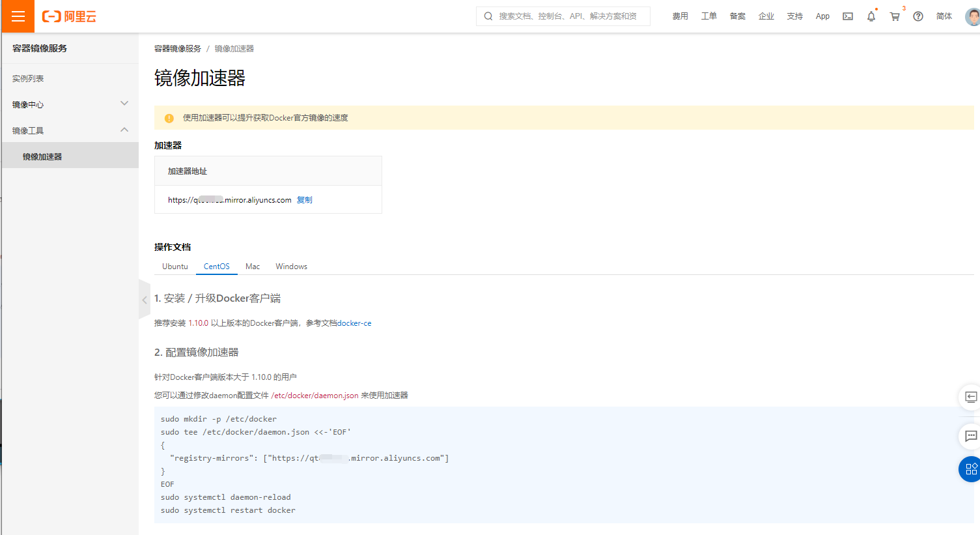
Task: Click the 'sudo systemctl restart docker' line
Action: pyautogui.click(x=228, y=510)
